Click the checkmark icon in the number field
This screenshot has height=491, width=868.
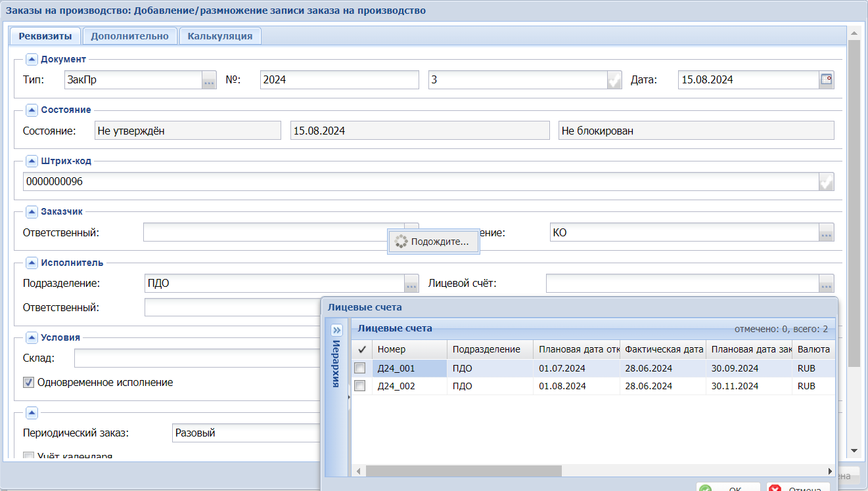pyautogui.click(x=614, y=80)
